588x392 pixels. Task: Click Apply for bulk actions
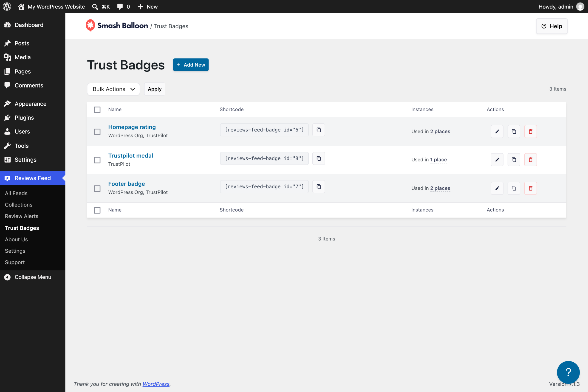155,89
